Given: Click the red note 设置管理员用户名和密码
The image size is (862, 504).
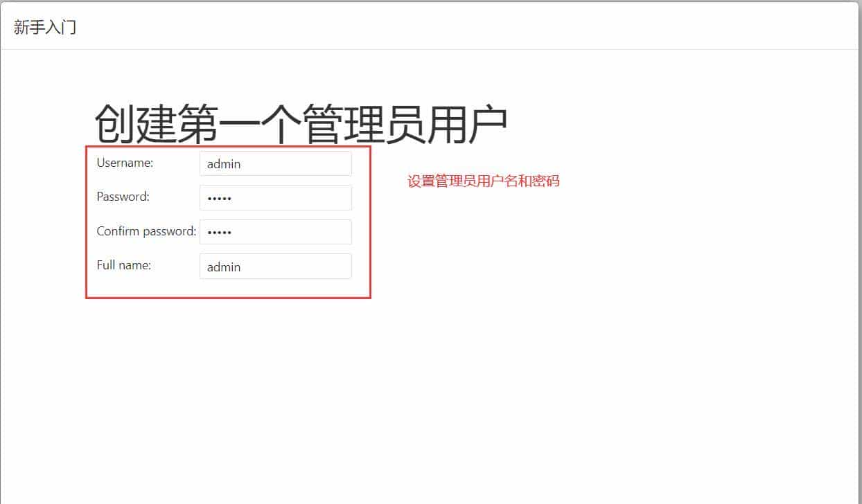Looking at the screenshot, I should [x=484, y=181].
